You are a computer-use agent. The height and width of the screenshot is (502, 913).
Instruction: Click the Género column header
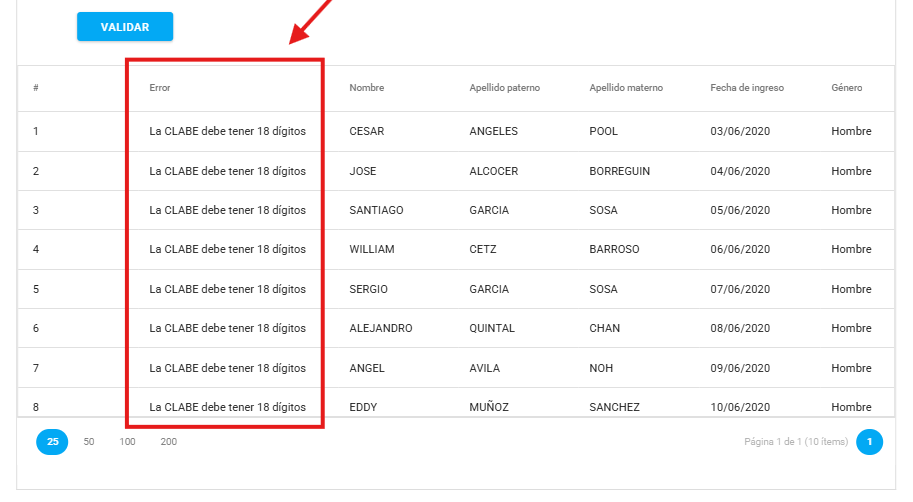[x=846, y=88]
